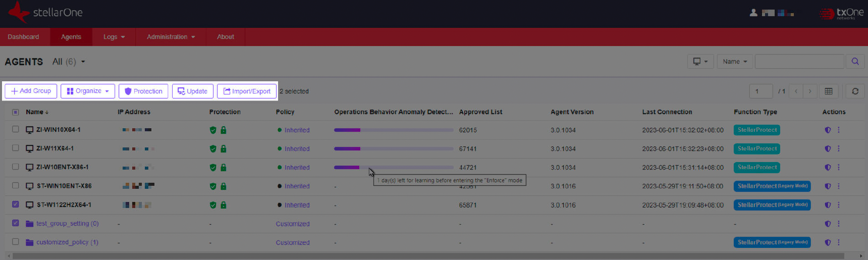This screenshot has width=868, height=260.
Task: Expand the Name search filter dropdown
Action: pos(734,62)
